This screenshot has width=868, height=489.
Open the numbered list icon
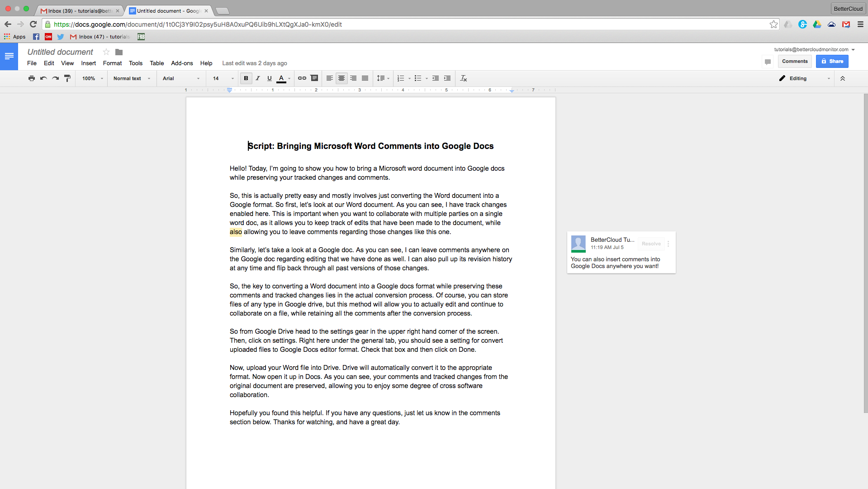click(401, 78)
